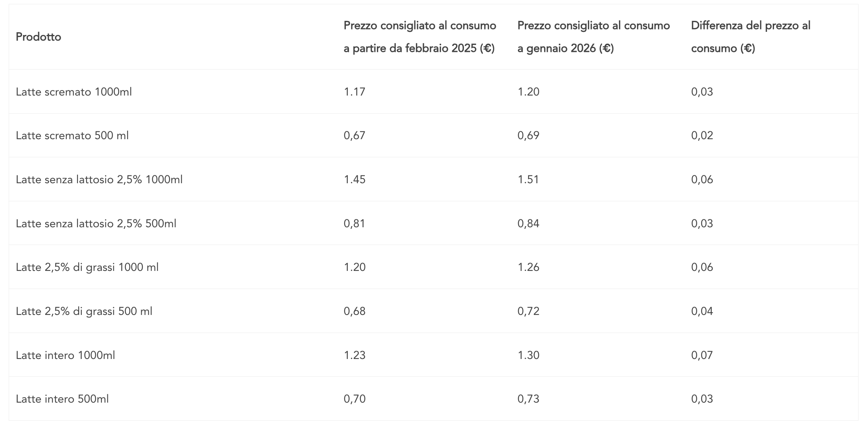
Task: Click the Latte intero 500ml product name
Action: click(62, 399)
